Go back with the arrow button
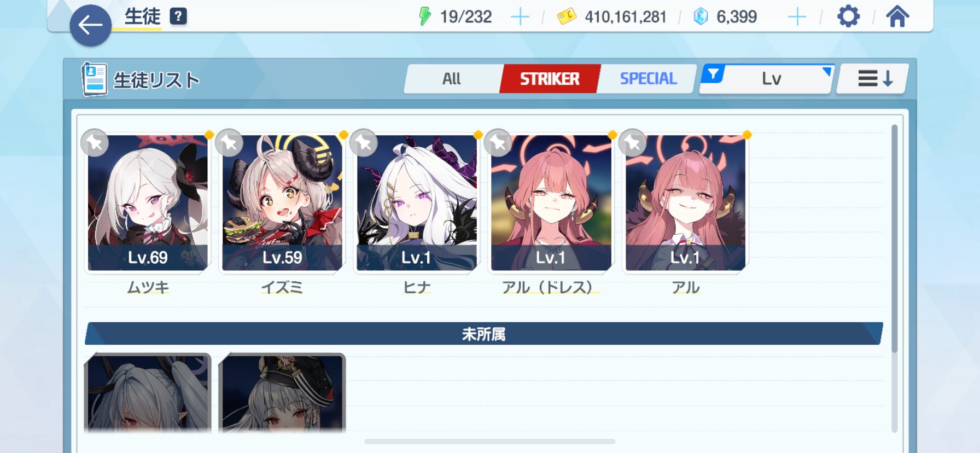980x453 pixels. 91,25
